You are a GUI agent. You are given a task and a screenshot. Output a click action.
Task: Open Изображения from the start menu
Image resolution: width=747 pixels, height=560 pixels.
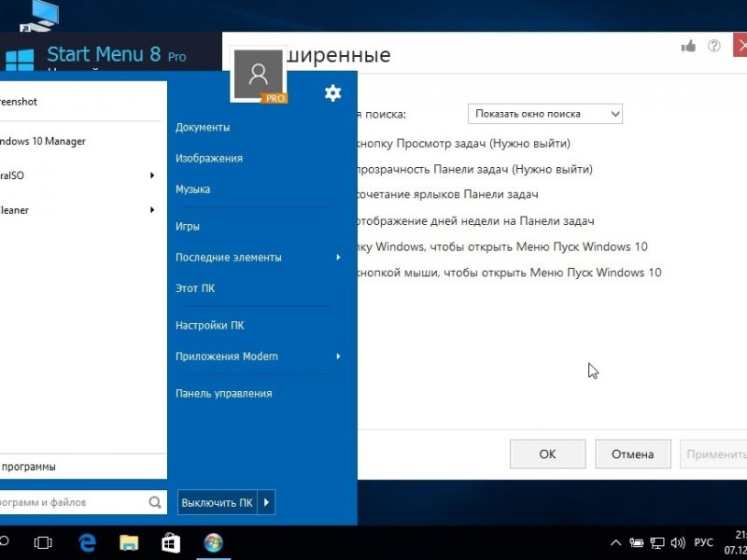click(x=208, y=158)
